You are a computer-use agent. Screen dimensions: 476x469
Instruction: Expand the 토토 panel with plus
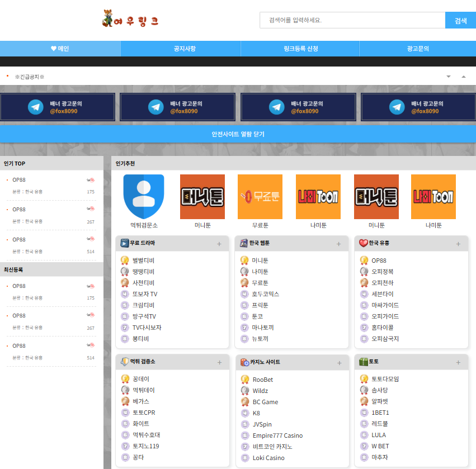458,363
